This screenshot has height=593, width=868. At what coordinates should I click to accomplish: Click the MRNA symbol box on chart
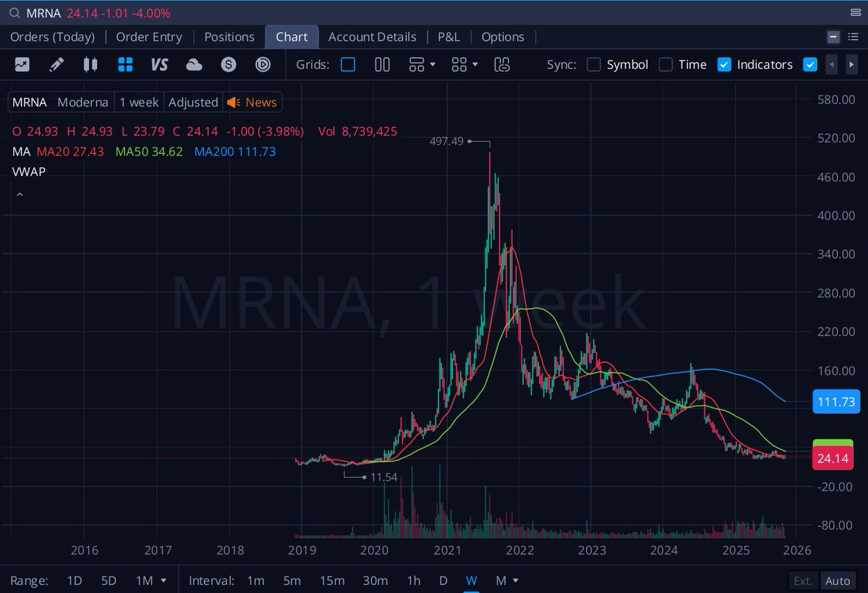pos(30,102)
